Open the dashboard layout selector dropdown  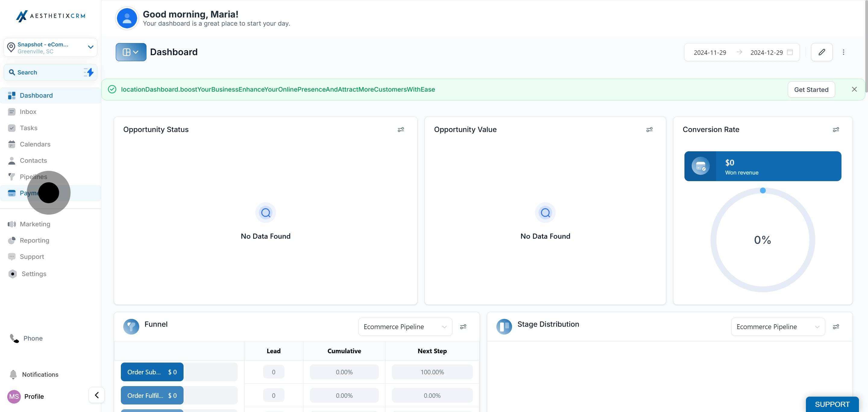click(131, 52)
